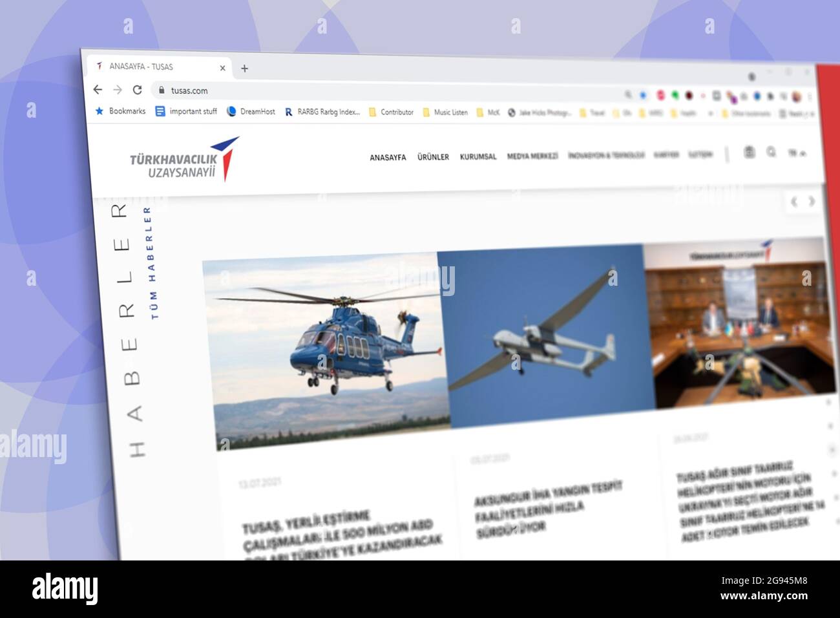Bookmark this page with the star icon
Viewport: 840px width, 618px height.
(x=643, y=94)
